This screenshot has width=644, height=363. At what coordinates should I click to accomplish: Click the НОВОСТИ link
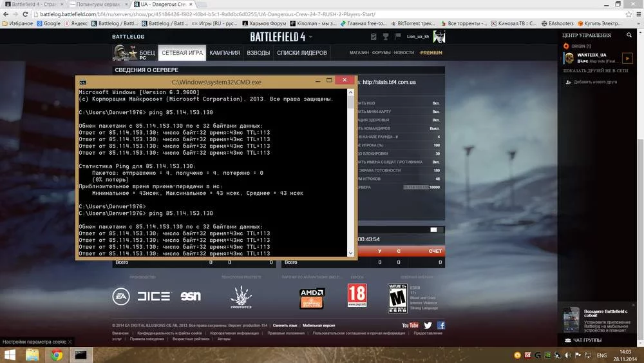click(x=404, y=53)
